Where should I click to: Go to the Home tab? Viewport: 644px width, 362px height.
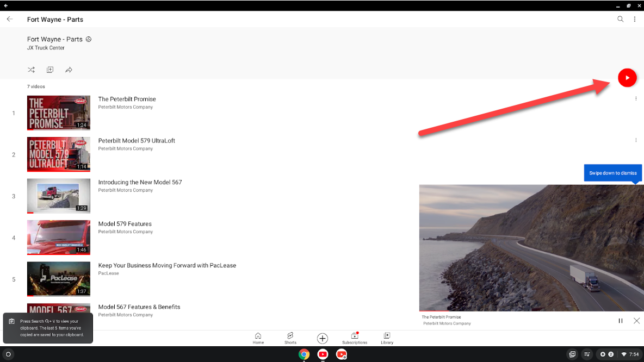(258, 338)
